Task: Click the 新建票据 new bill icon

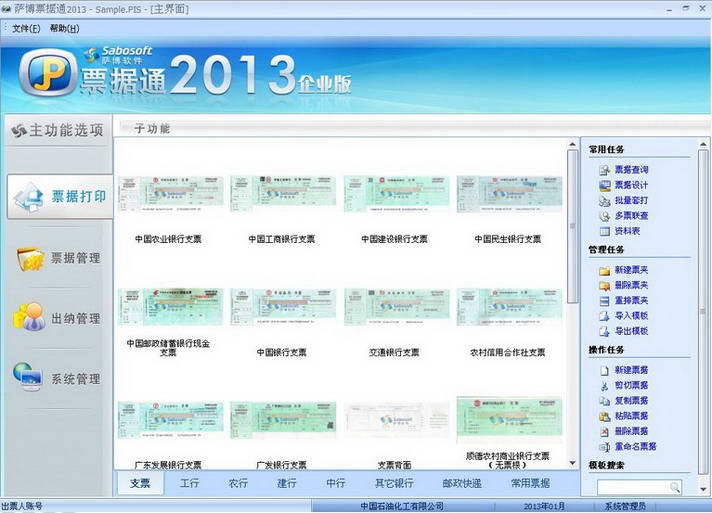Action: click(x=604, y=370)
